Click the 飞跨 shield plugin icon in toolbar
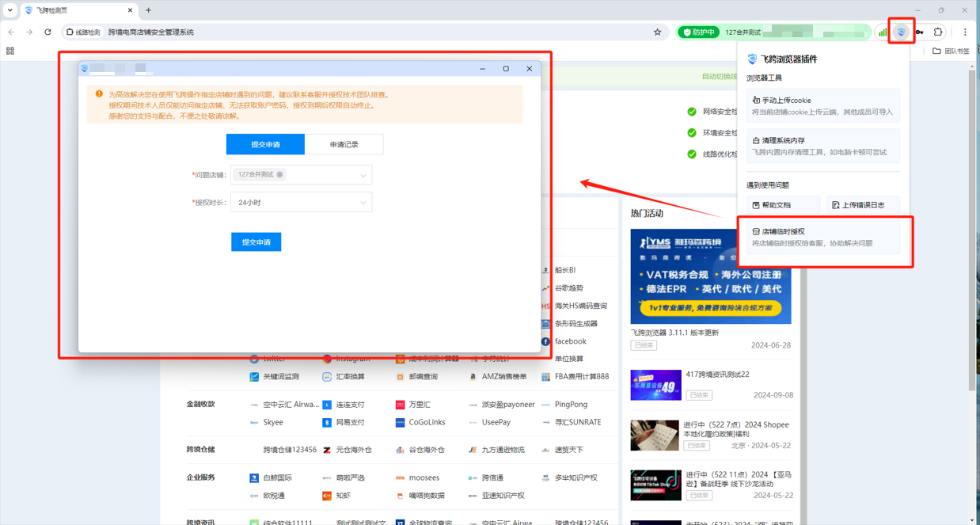 coord(901,32)
